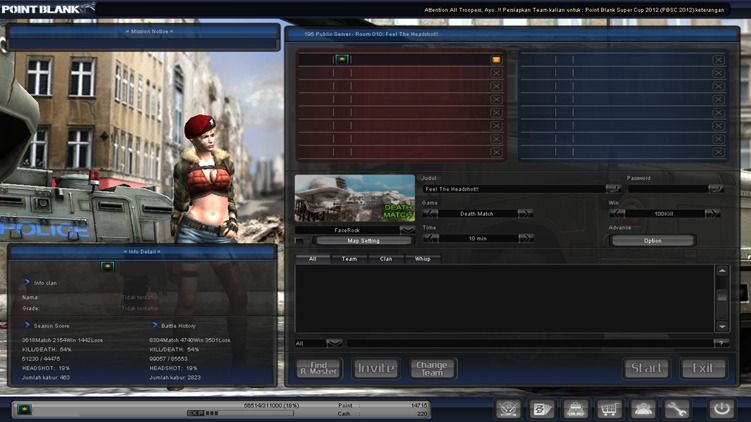Click the arrow icon beside Battle History
Screen dimensions: 751x422
[154, 325]
